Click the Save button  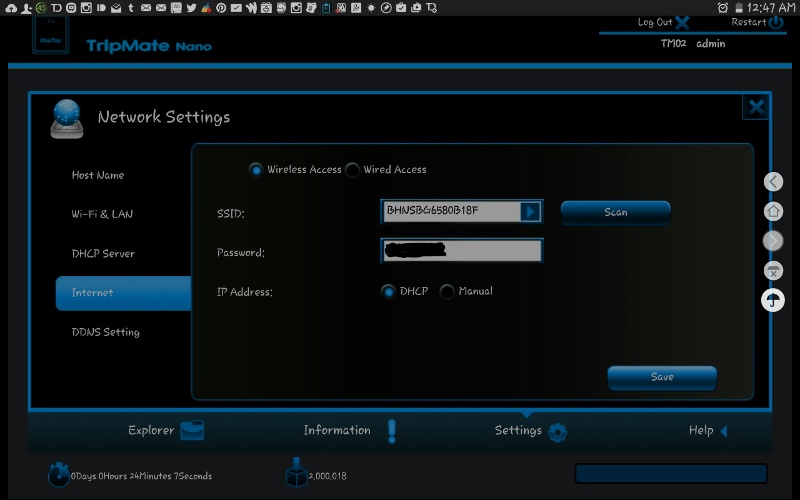coord(662,377)
